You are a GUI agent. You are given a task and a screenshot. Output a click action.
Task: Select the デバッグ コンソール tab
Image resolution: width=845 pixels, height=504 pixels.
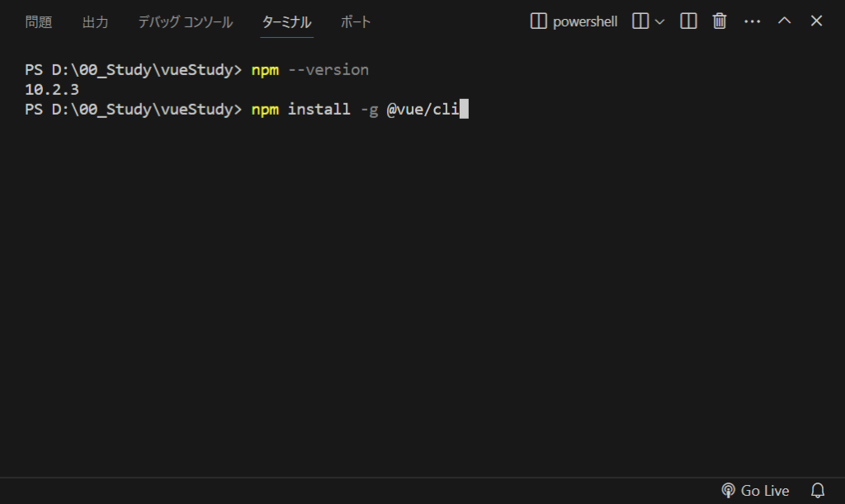click(x=185, y=22)
